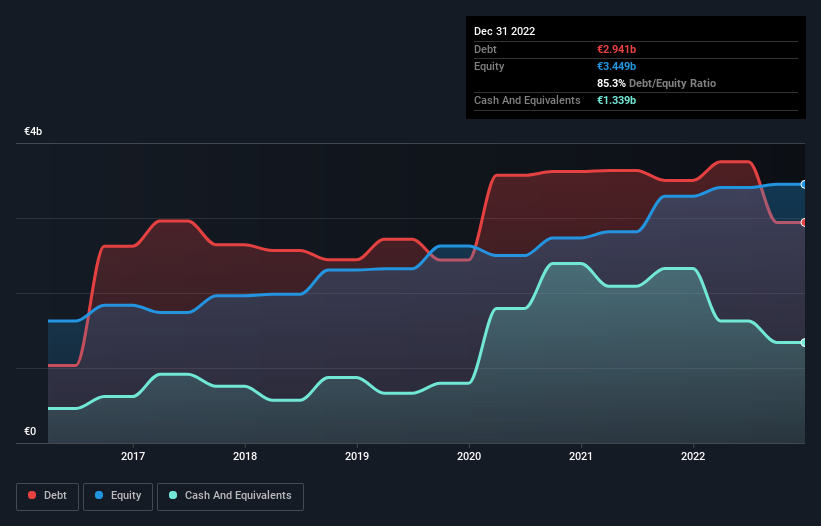Click the 2018 x-axis label
Screen dimensions: 821x526
(x=245, y=456)
